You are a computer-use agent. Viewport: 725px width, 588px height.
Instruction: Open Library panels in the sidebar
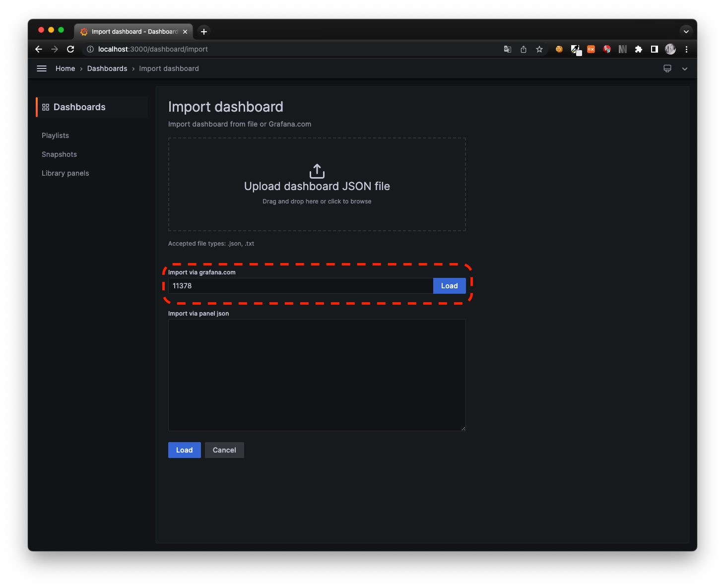(65, 173)
